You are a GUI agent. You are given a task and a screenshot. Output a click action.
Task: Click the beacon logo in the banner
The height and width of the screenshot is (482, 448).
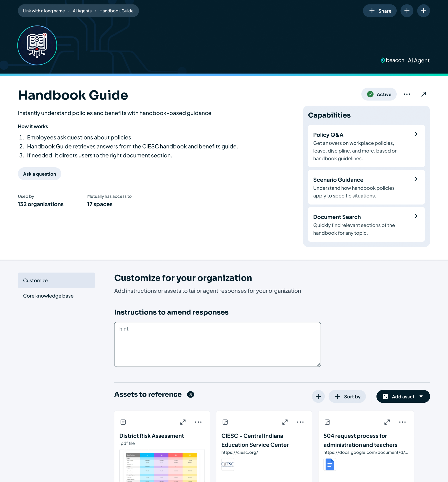(392, 60)
